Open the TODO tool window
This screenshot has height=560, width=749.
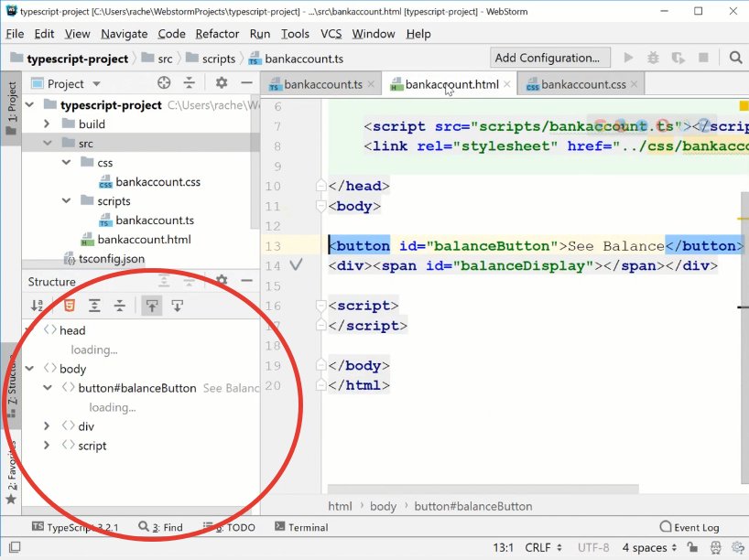click(229, 527)
